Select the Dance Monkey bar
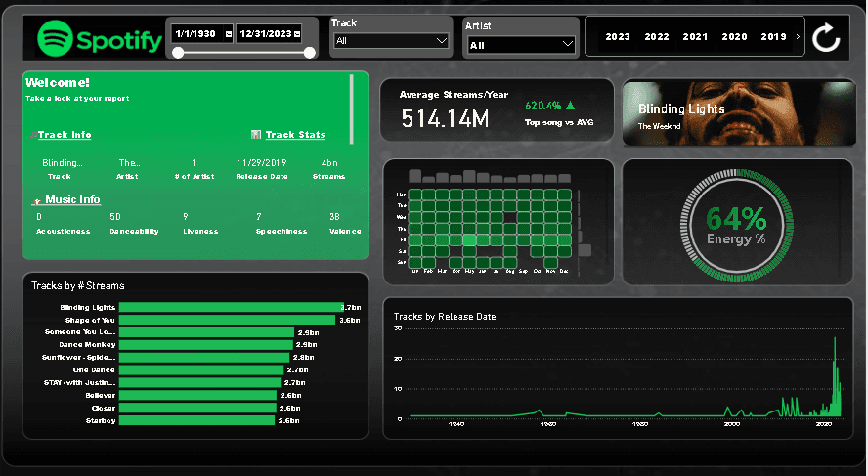Viewport: 868px width, 476px height. tap(206, 344)
